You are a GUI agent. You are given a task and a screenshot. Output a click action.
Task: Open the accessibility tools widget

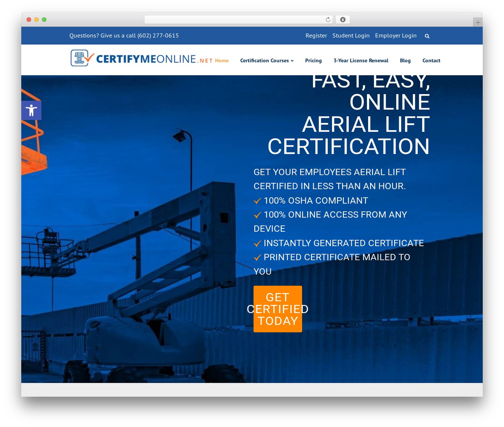pyautogui.click(x=31, y=110)
